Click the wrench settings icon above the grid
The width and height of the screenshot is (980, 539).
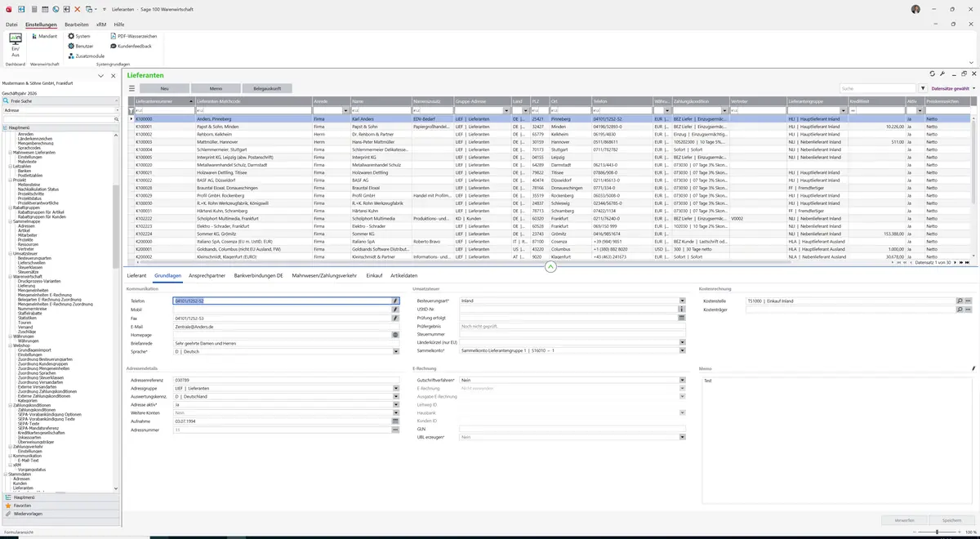[x=942, y=74]
